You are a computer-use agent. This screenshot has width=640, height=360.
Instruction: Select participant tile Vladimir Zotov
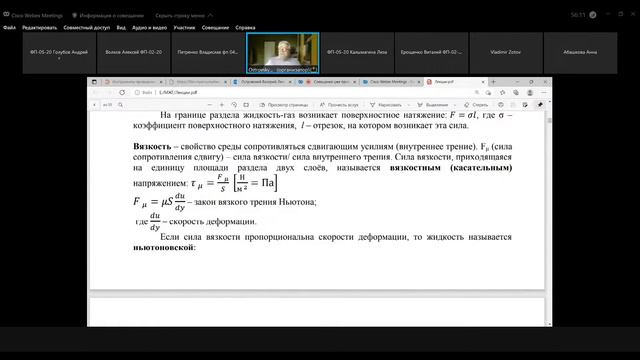(506, 53)
